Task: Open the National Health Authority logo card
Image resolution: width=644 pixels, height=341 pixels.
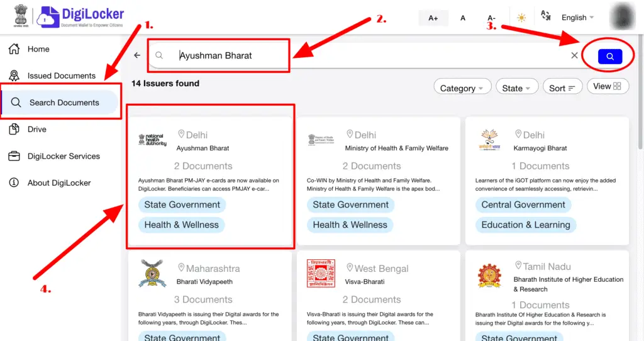Action: point(152,140)
